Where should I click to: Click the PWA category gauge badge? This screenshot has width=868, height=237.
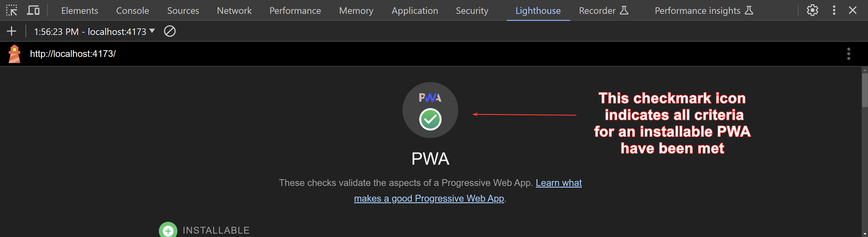pos(430,110)
